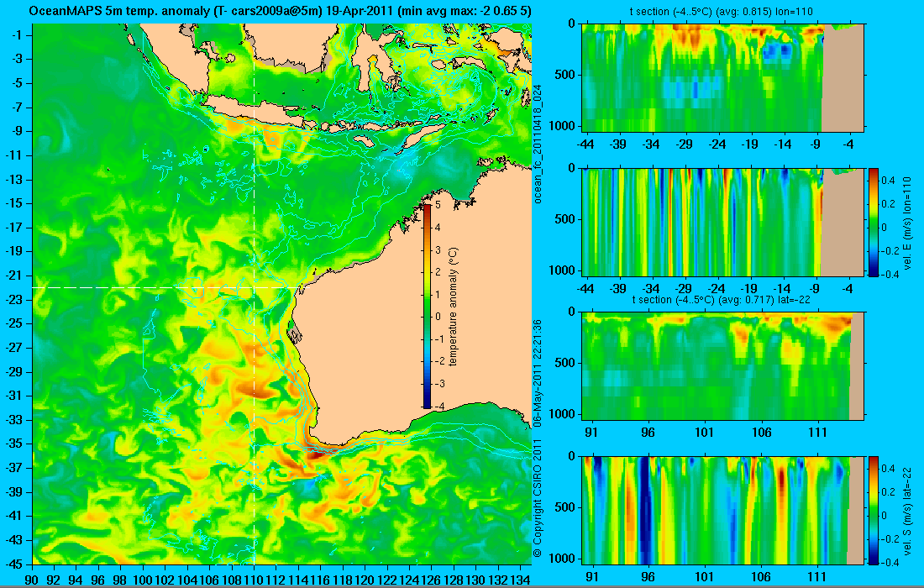The image size is (924, 588).
Task: Open the temperature section panel for lat=-22
Action: click(723, 366)
